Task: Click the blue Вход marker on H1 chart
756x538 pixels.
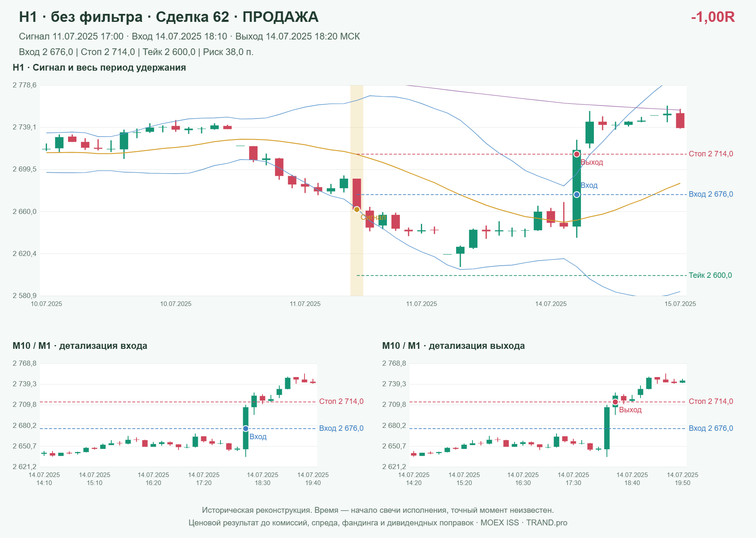Action: [x=577, y=195]
